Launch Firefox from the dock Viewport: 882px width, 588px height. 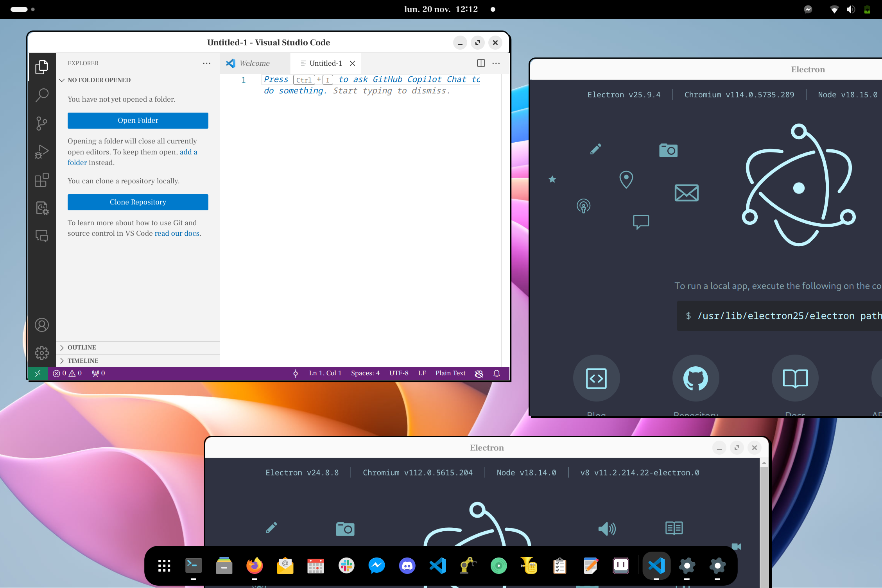(255, 566)
